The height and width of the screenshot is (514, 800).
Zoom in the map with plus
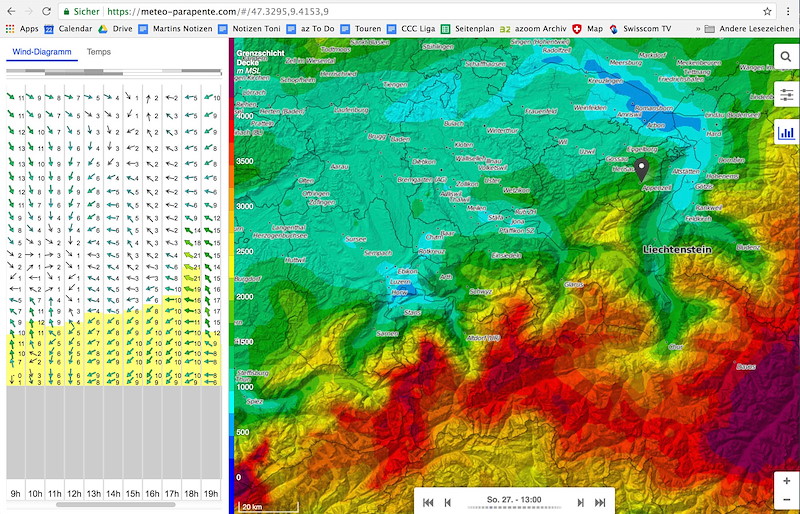pyautogui.click(x=786, y=481)
